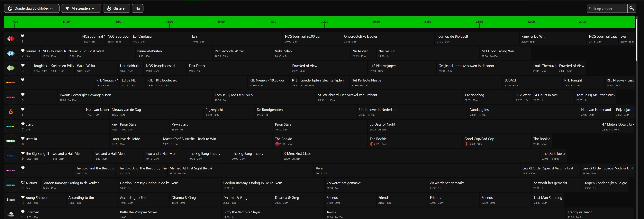Open the NPO 1 channel logo
The height and width of the screenshot is (219, 644).
coord(11,39)
